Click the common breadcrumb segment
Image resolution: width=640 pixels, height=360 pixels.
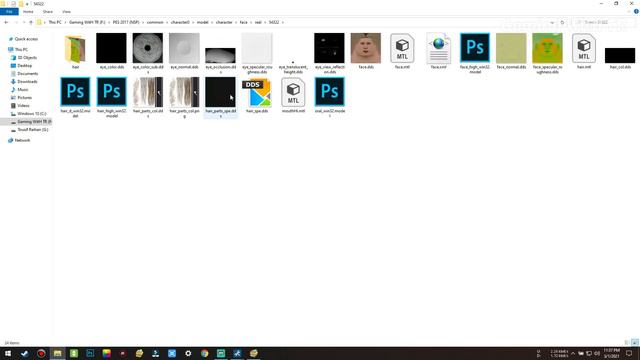point(155,22)
